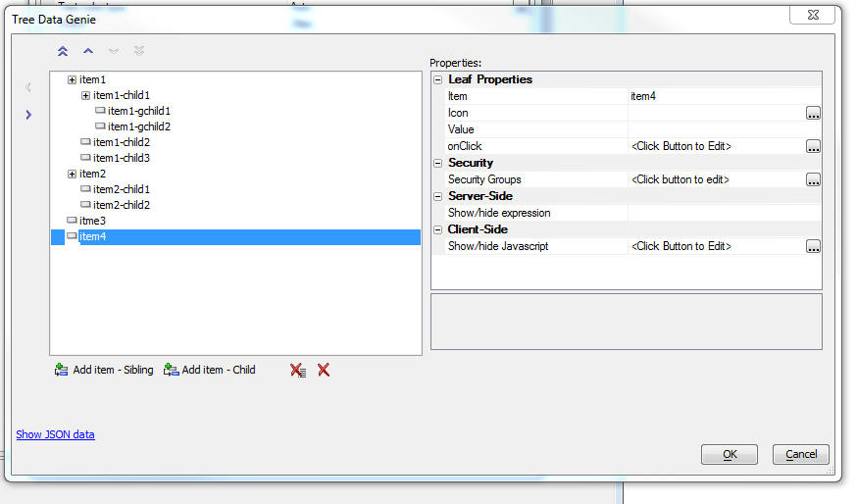The height and width of the screenshot is (504, 857).
Task: Expand the item1 tree node
Action: point(72,79)
